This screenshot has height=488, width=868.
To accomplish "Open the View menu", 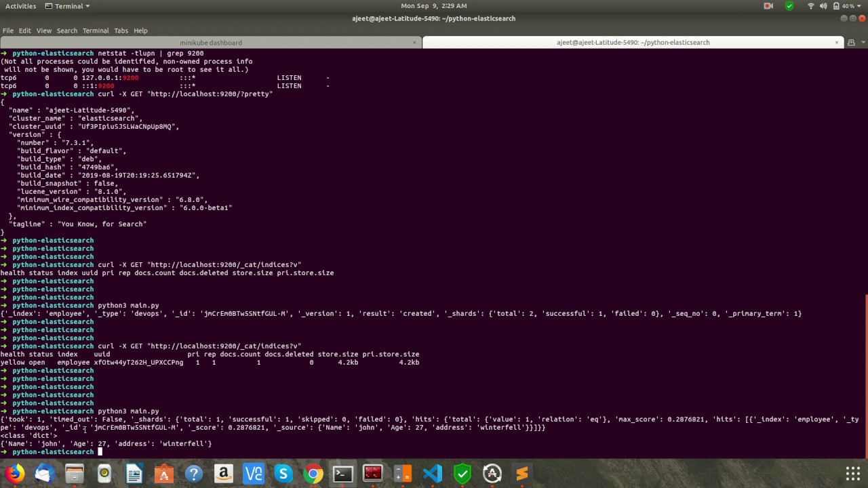I will point(44,30).
